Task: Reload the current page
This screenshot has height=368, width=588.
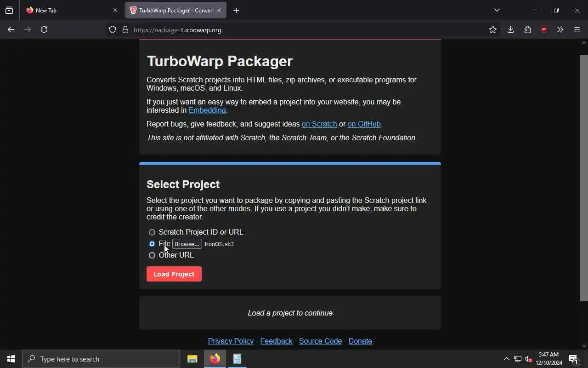Action: tap(44, 29)
